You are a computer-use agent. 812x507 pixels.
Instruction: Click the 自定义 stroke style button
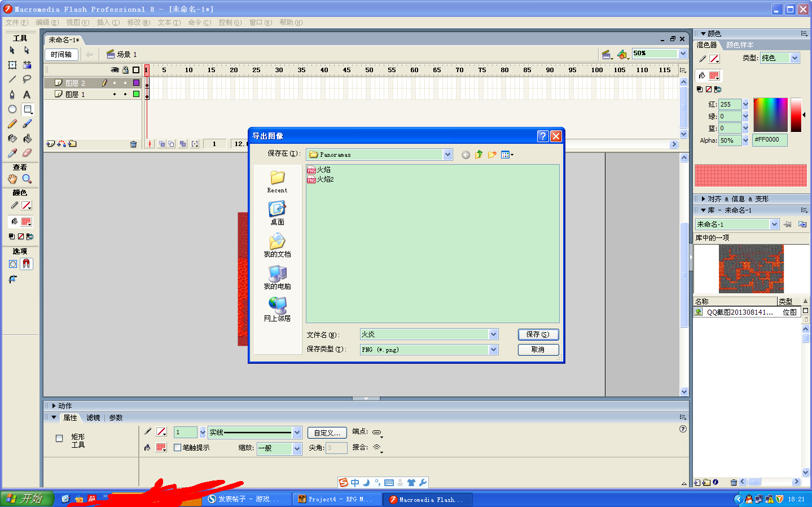pos(327,433)
